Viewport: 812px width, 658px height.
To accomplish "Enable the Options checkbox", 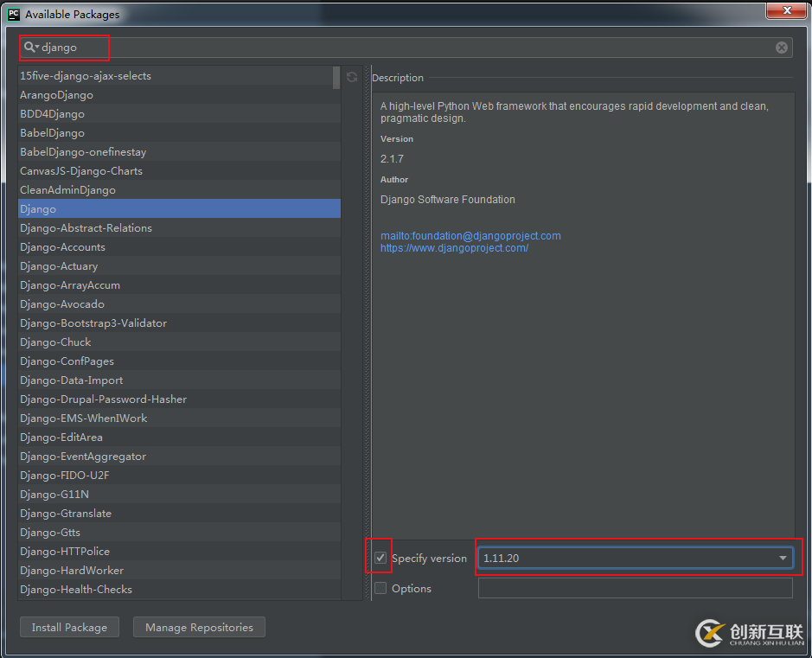I will click(380, 589).
